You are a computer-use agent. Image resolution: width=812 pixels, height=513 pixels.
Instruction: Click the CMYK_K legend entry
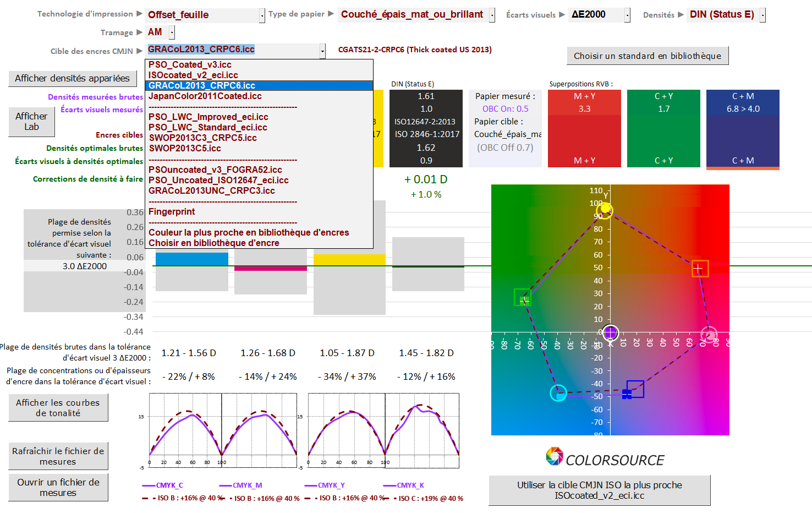[404, 485]
